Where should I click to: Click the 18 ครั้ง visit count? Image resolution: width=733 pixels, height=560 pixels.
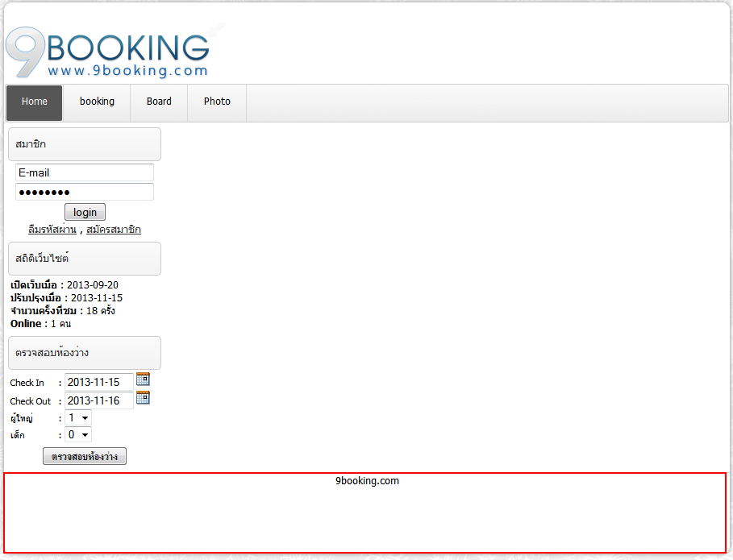pos(101,311)
